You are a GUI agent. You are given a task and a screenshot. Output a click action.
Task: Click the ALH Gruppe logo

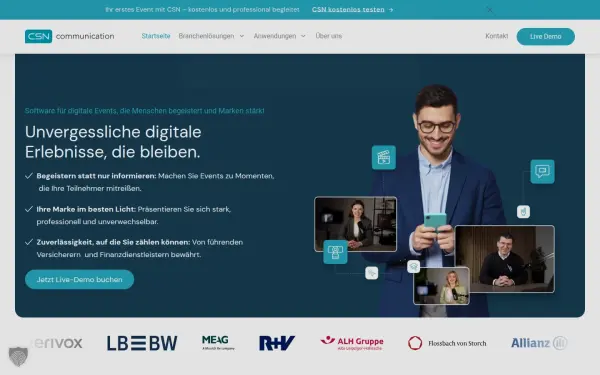pyautogui.click(x=352, y=343)
